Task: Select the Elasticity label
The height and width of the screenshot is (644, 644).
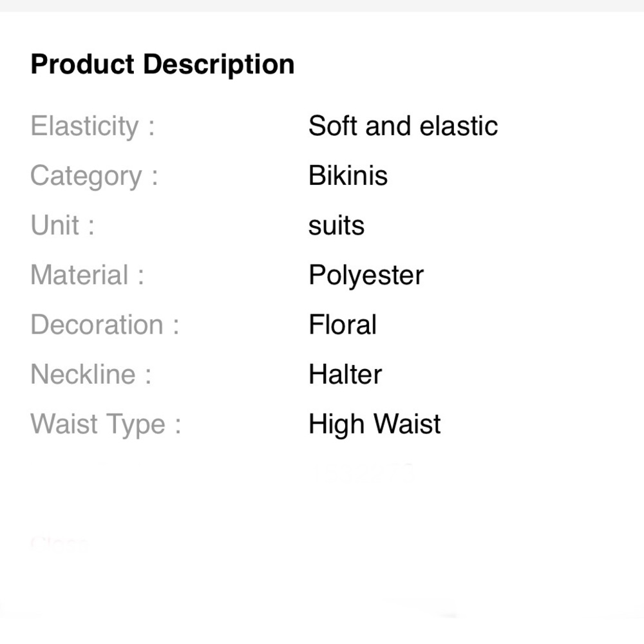Action: pyautogui.click(x=92, y=126)
